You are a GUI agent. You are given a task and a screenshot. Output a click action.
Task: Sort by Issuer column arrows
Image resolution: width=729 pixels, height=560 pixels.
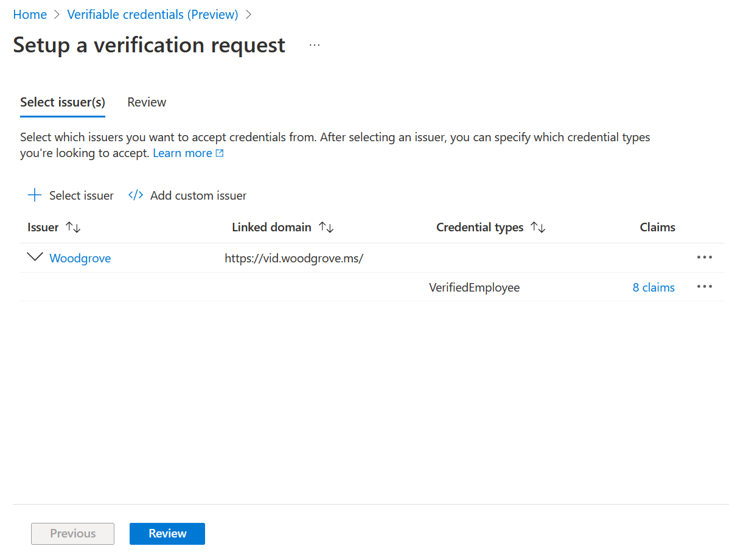[x=73, y=227]
